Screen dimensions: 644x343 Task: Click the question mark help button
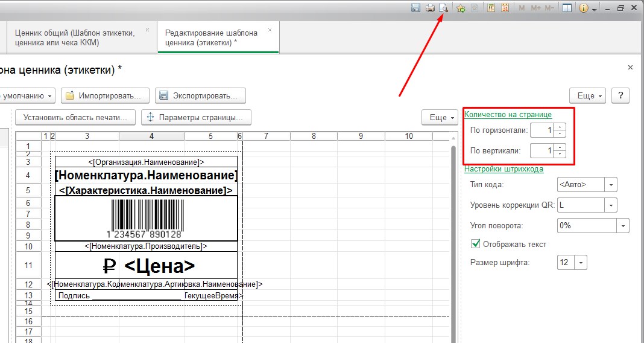[x=620, y=96]
